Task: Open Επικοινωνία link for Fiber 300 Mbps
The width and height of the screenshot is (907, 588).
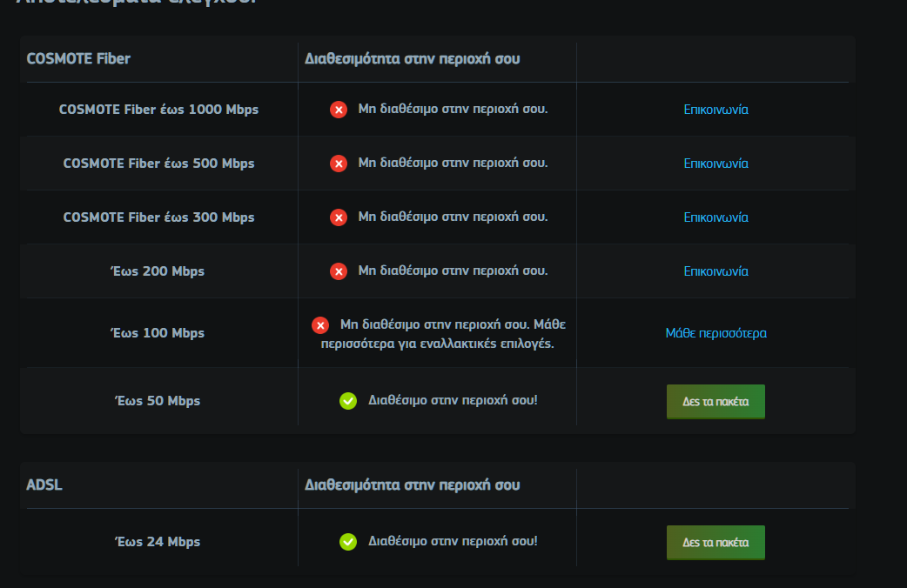Action: click(716, 217)
